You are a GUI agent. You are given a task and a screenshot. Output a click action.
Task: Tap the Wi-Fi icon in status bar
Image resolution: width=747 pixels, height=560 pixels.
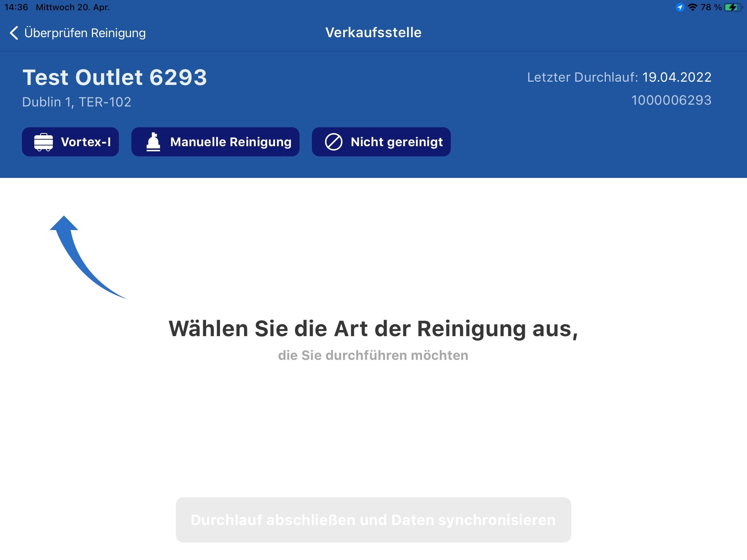tap(692, 7)
